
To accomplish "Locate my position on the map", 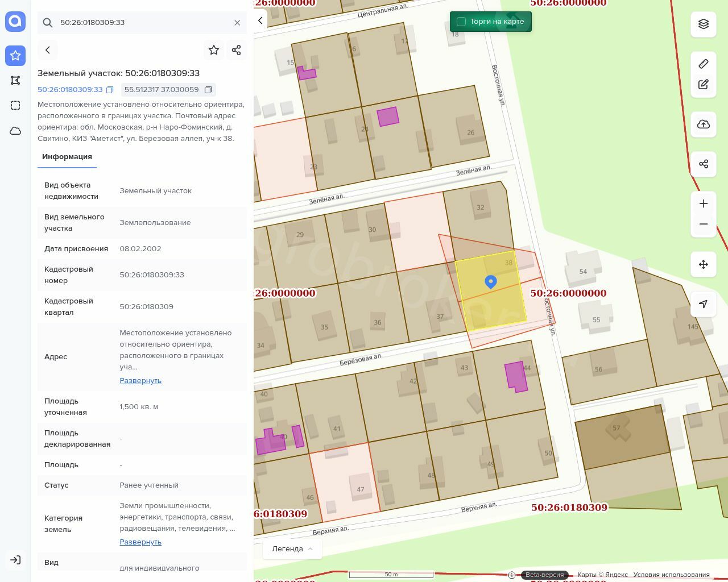I will (x=704, y=304).
